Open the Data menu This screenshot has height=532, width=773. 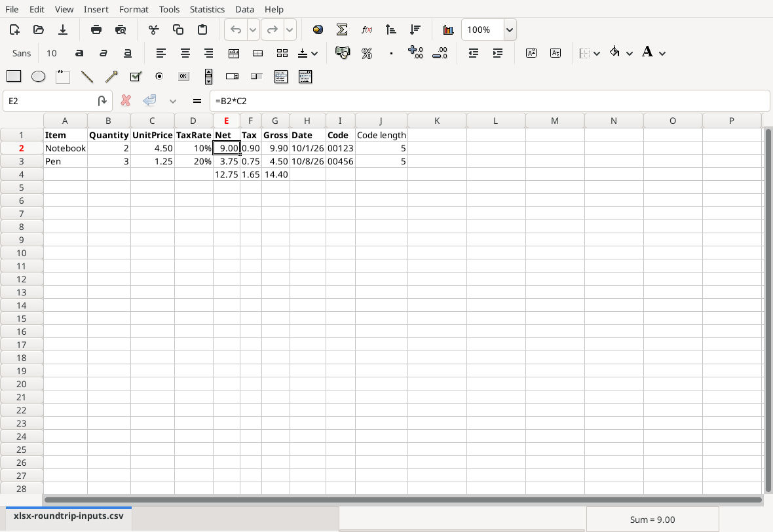(244, 9)
